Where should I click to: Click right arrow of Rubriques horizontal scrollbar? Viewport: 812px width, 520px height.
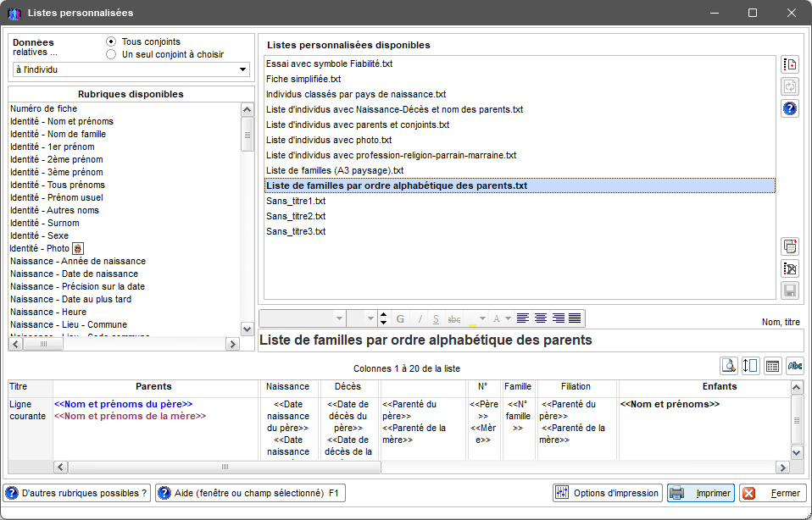[232, 344]
